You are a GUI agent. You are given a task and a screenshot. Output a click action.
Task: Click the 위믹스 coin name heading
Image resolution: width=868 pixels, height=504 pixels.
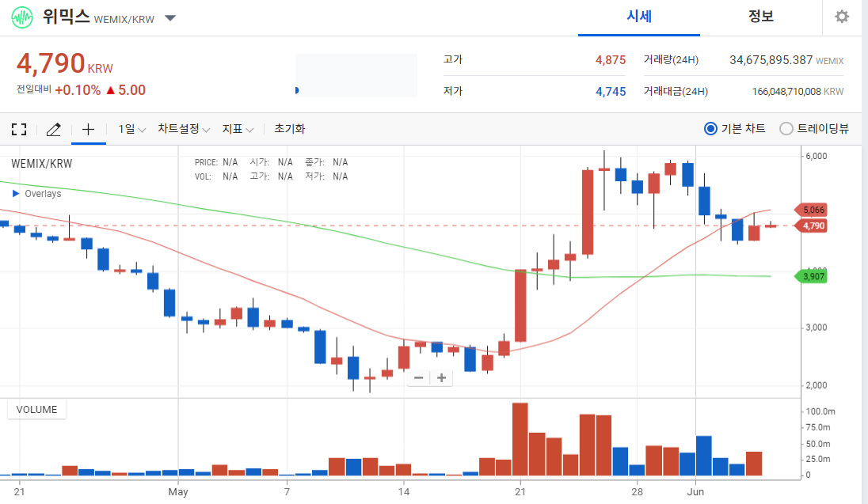(x=66, y=17)
